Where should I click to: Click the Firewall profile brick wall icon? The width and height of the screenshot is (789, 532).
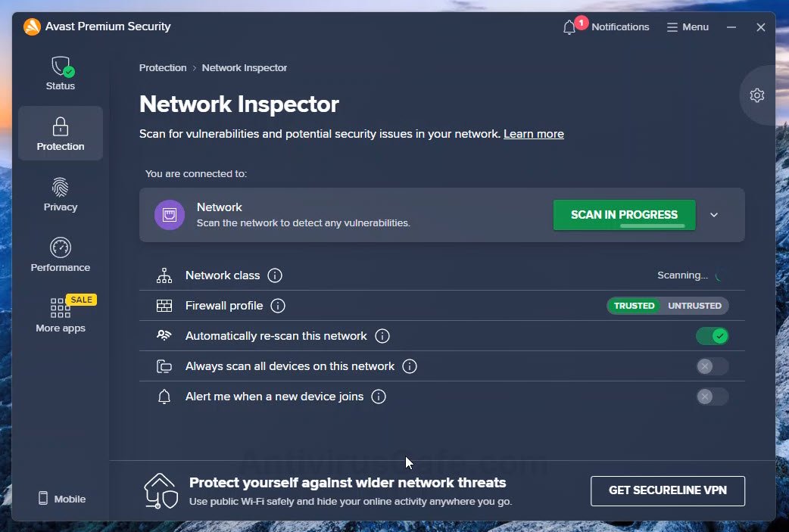pyautogui.click(x=164, y=306)
